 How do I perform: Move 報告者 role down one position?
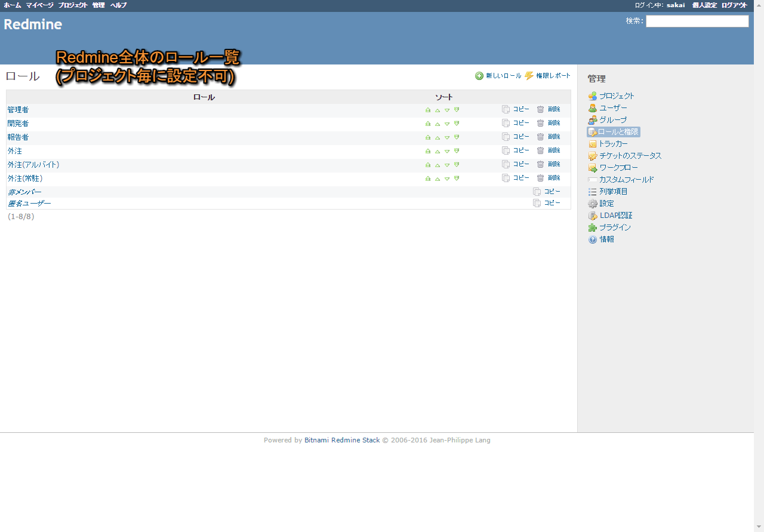tap(447, 137)
